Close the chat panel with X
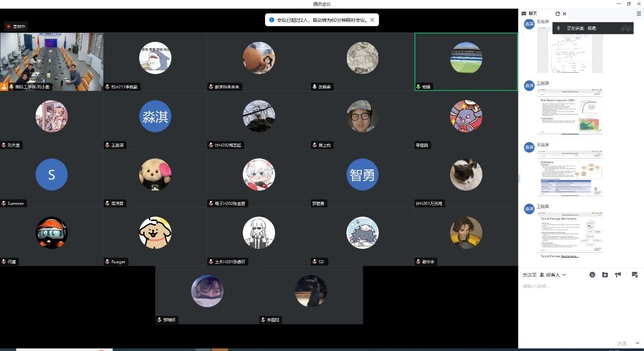Screen dimensions: 644x351 pyautogui.click(x=564, y=14)
